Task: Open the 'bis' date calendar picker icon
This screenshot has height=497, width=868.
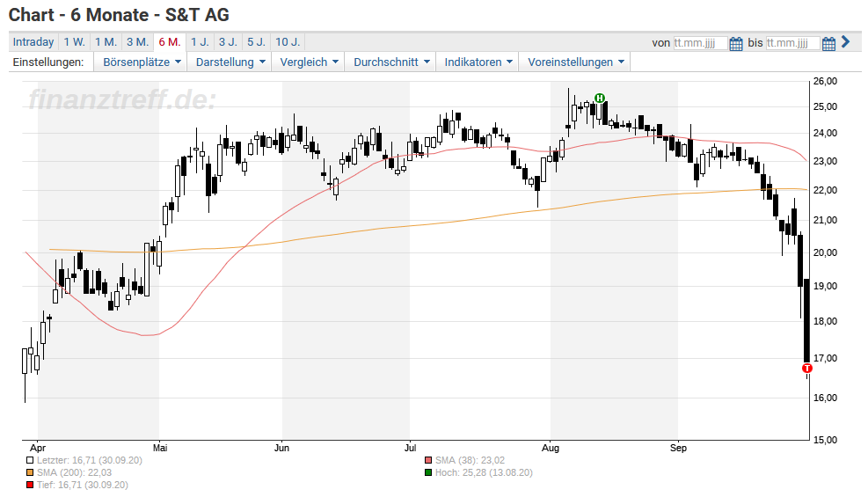Action: click(828, 43)
